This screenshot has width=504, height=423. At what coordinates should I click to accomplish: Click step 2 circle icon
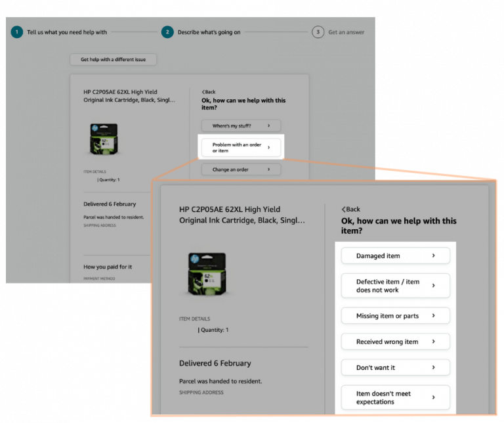[167, 32]
